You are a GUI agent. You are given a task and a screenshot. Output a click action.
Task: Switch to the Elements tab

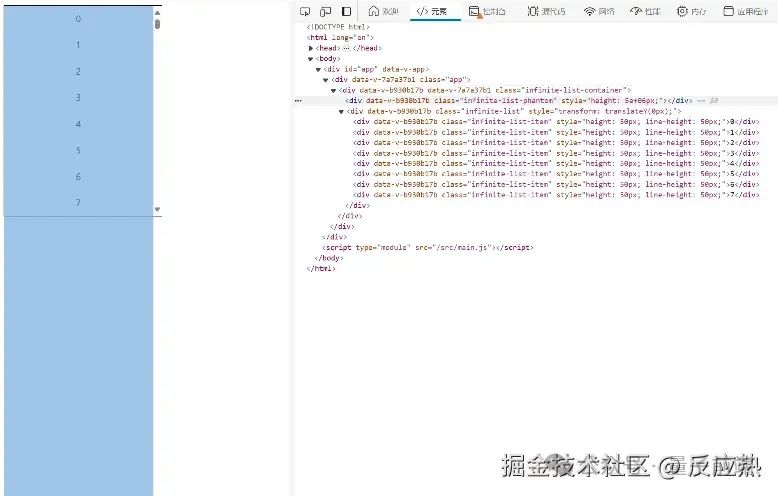pos(432,11)
